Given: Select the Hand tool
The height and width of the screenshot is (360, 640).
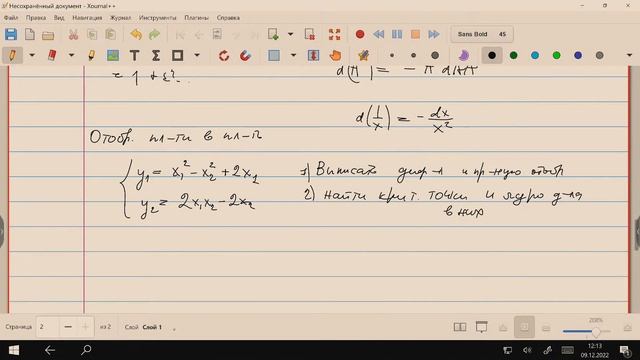Looking at the screenshot, I should (x=335, y=56).
